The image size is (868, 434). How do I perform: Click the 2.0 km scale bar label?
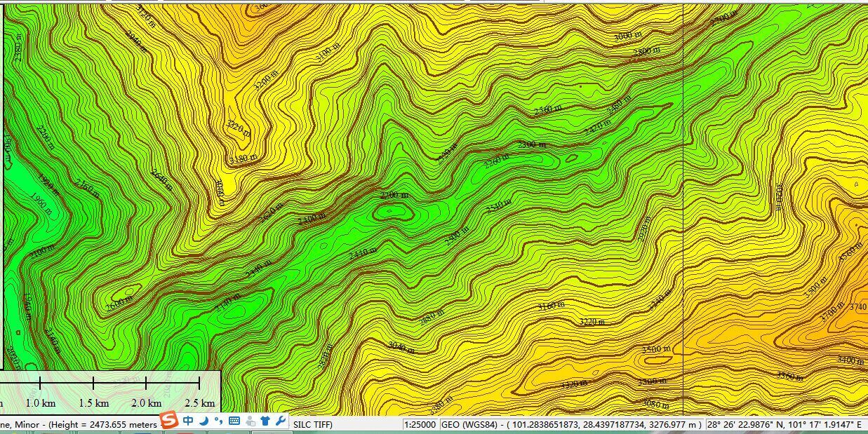click(x=146, y=403)
